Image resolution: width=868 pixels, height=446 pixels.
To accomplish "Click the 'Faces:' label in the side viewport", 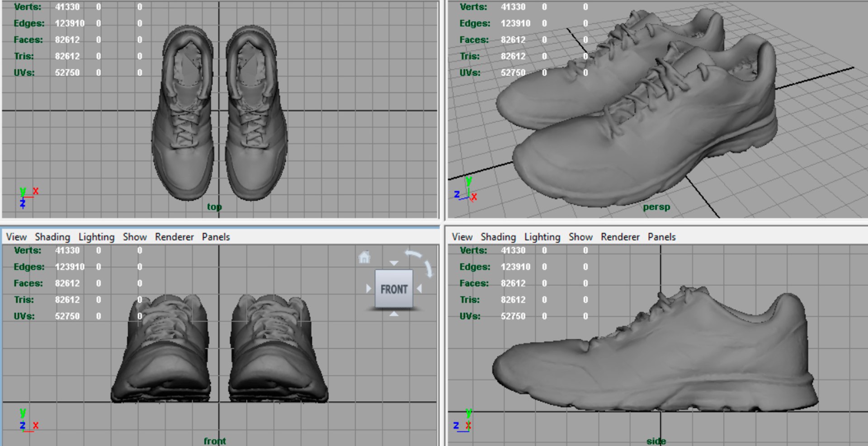I will [x=474, y=283].
